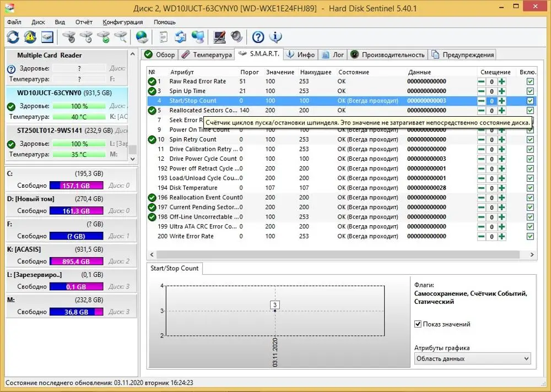The width and height of the screenshot is (551, 392).
Task: Increase offset for Disk Temperature with plus
Action: pos(502,188)
